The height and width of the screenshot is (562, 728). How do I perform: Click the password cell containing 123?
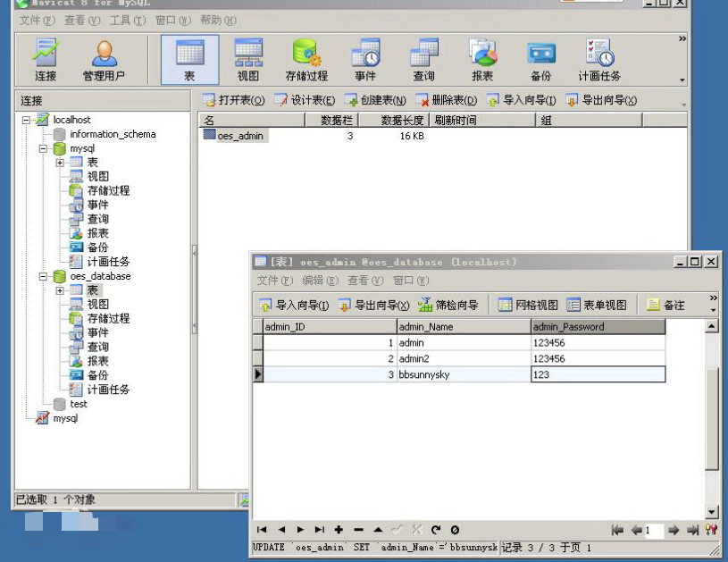click(x=598, y=374)
